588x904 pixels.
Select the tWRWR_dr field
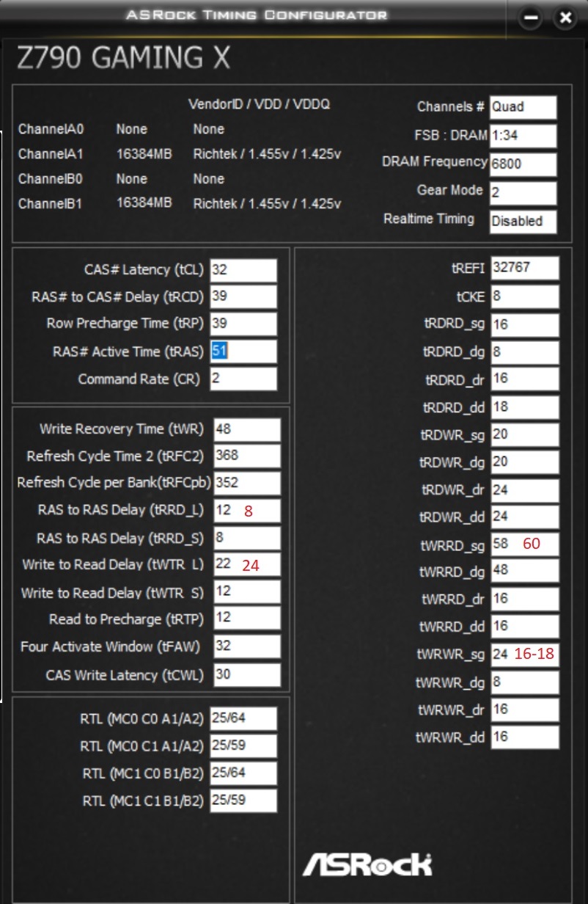click(525, 709)
